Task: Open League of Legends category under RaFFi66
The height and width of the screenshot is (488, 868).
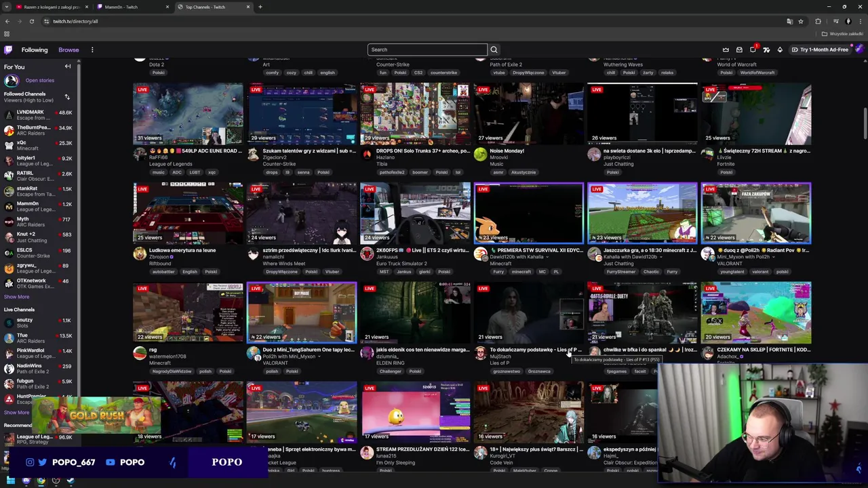Action: tap(170, 164)
